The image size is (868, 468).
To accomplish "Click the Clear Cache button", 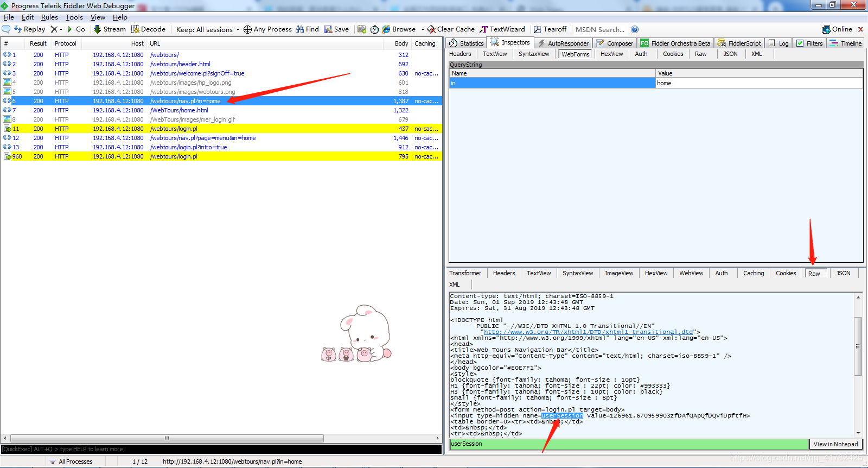I will click(451, 29).
